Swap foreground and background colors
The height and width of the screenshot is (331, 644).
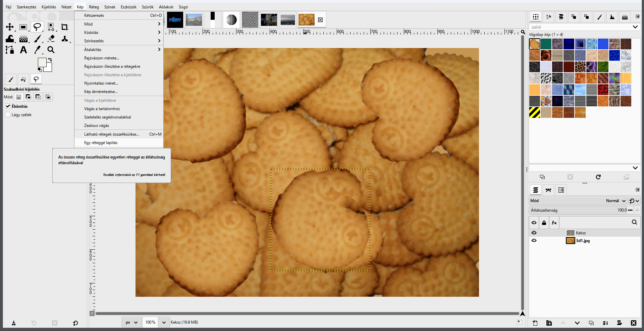coord(50,60)
